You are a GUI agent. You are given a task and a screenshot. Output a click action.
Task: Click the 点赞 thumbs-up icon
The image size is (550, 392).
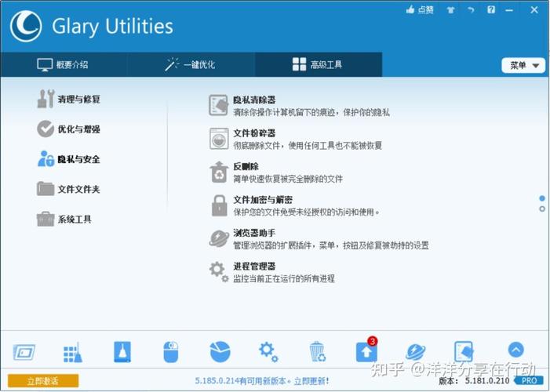click(x=410, y=10)
